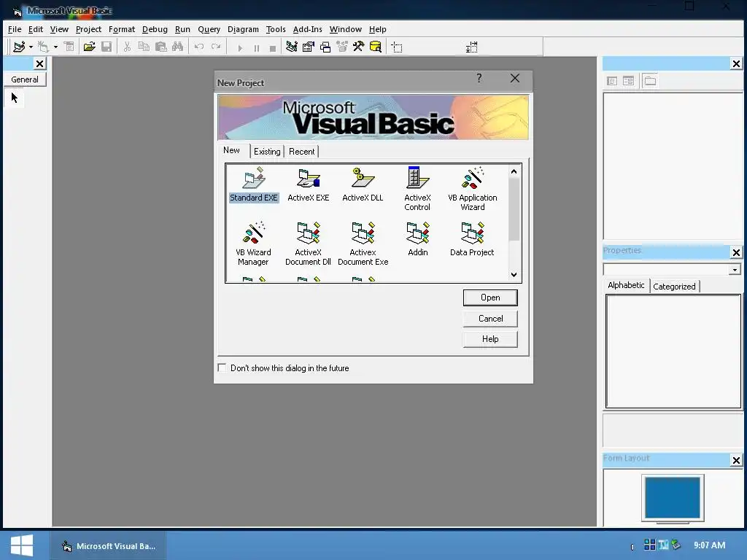Open the Object Browser toolbar icon
Image resolution: width=747 pixels, height=560 pixels.
[x=342, y=47]
